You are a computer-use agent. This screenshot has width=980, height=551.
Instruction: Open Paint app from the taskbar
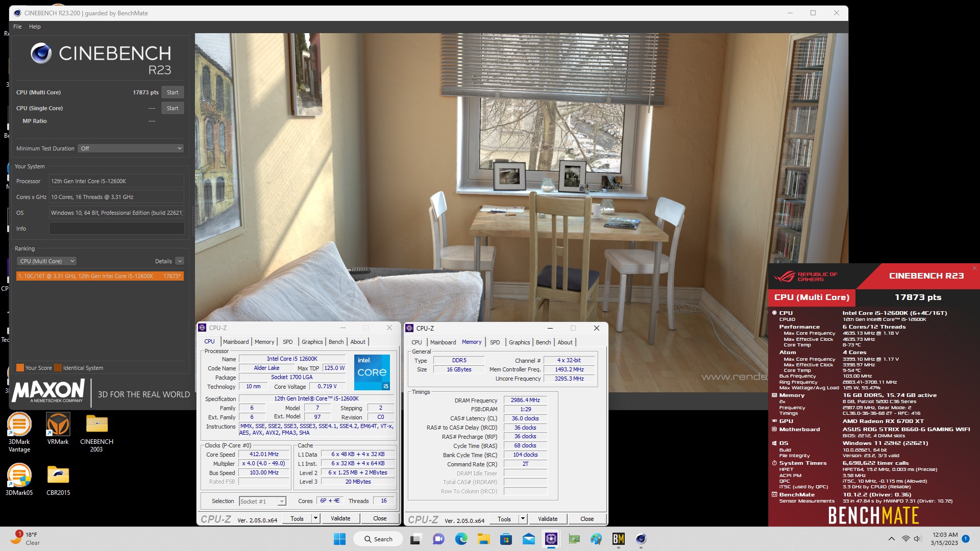(596, 539)
